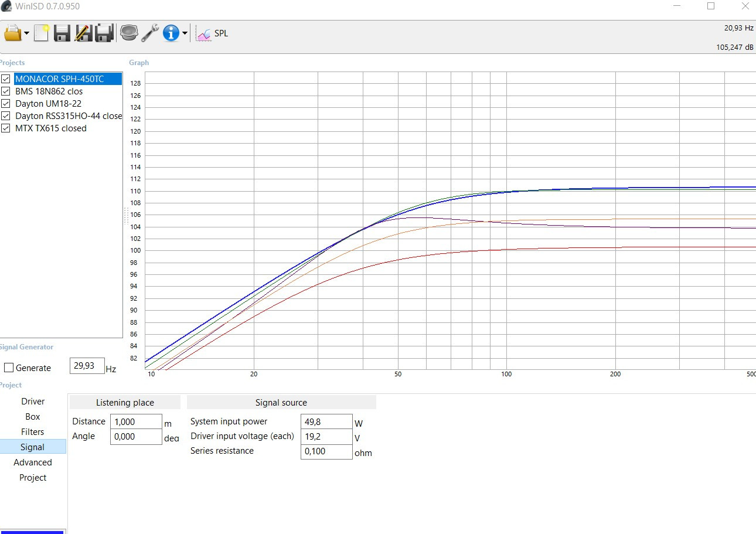The image size is (756, 534).
Task: Open the SPL graph type selector
Action: [x=213, y=33]
